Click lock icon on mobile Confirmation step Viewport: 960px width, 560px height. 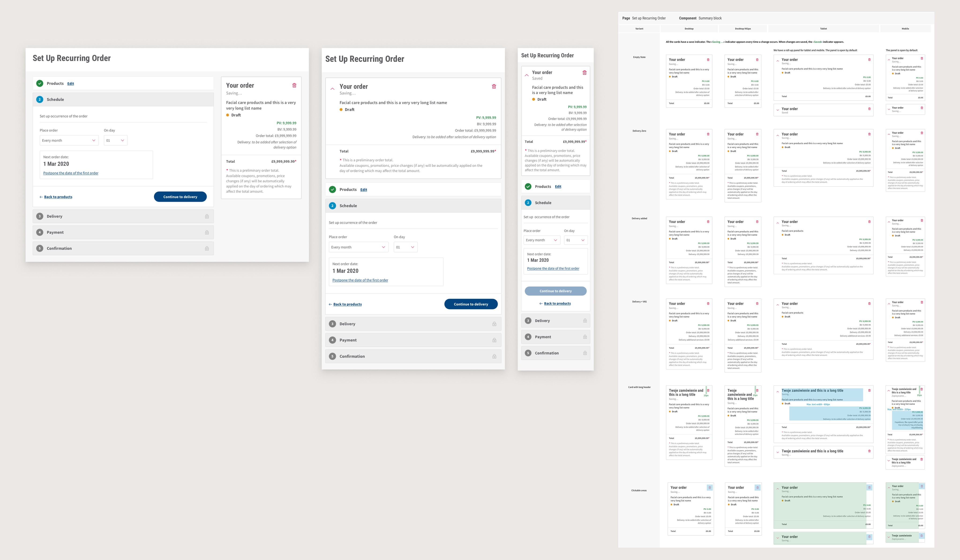pos(585,353)
